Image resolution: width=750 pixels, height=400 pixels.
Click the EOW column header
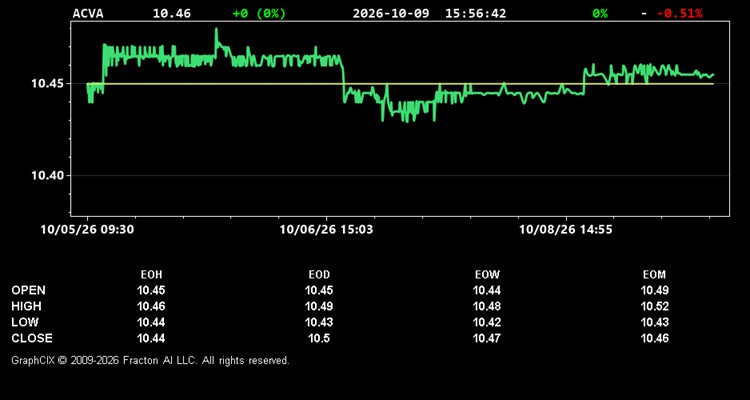(x=487, y=275)
